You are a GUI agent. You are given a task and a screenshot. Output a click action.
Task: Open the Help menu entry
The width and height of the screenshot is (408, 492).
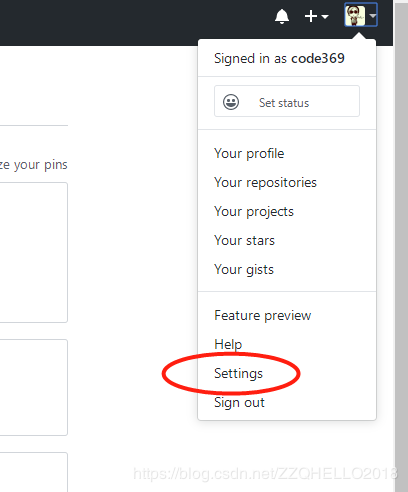pos(228,344)
